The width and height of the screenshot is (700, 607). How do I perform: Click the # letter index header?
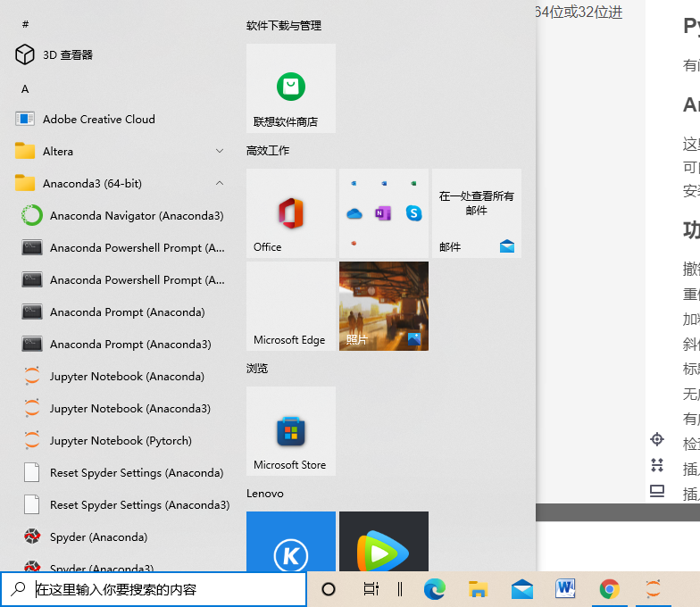click(x=25, y=24)
